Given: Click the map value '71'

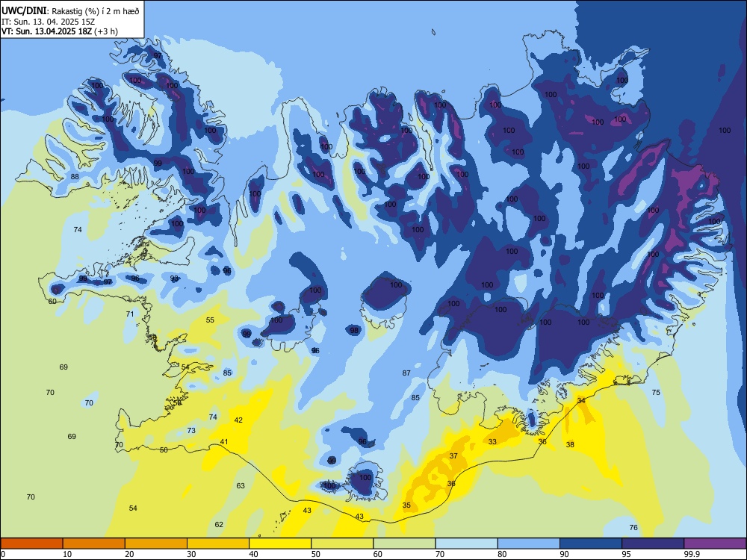Looking at the screenshot, I should pos(130,314).
